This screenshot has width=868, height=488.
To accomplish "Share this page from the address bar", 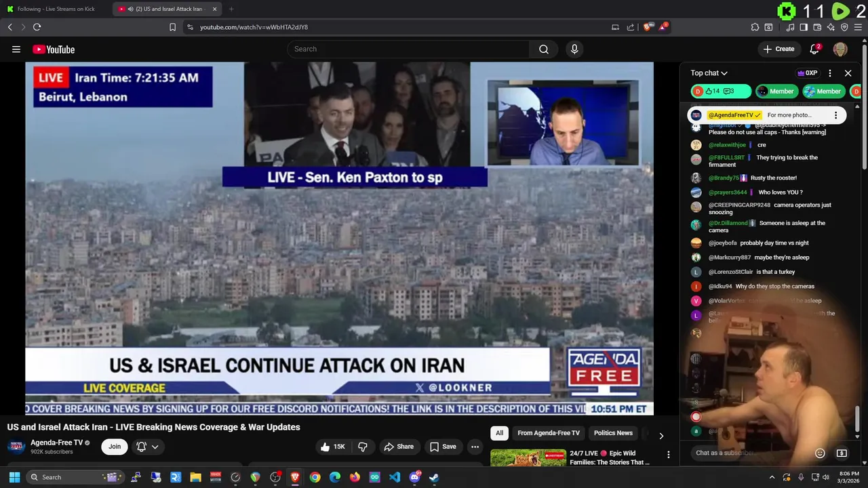I will (631, 27).
